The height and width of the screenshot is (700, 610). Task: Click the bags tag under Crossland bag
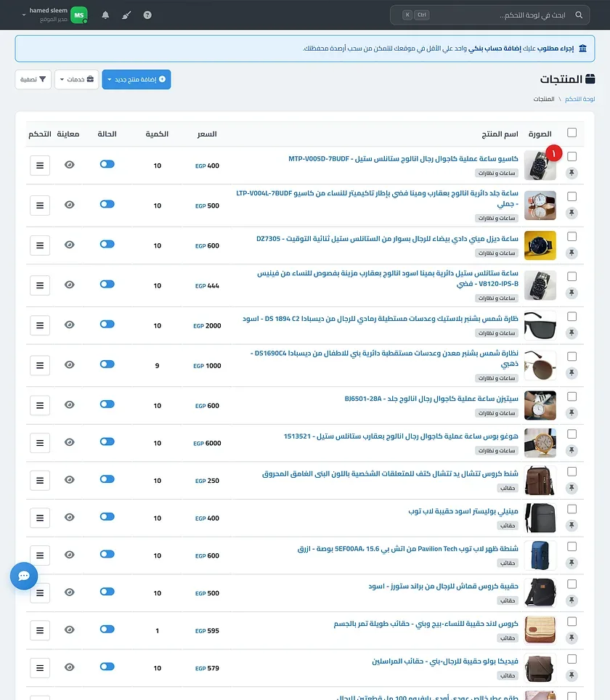point(508,638)
